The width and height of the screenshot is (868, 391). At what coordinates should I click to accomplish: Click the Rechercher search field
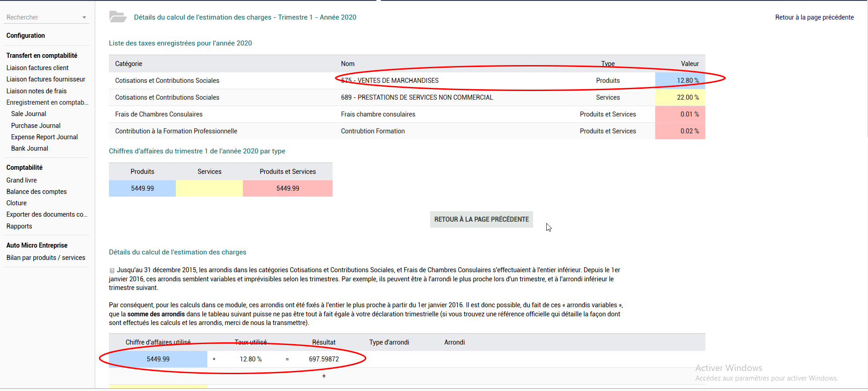[41, 17]
